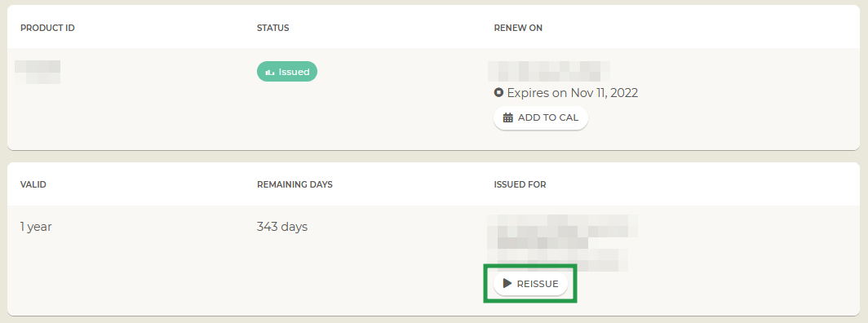Click the circle icon beside Expires on
This screenshot has width=868, height=323.
pyautogui.click(x=498, y=92)
